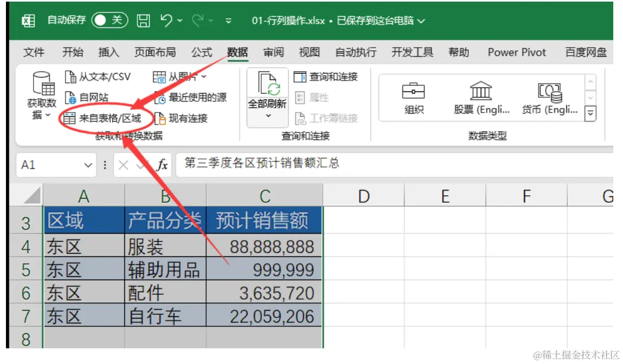Click the Save disk icon
The width and height of the screenshot is (623, 364).
click(143, 21)
